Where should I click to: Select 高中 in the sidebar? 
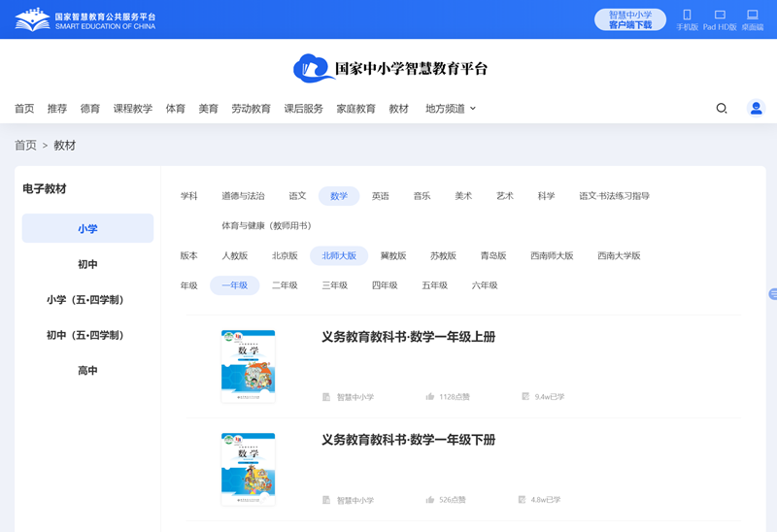[87, 371]
